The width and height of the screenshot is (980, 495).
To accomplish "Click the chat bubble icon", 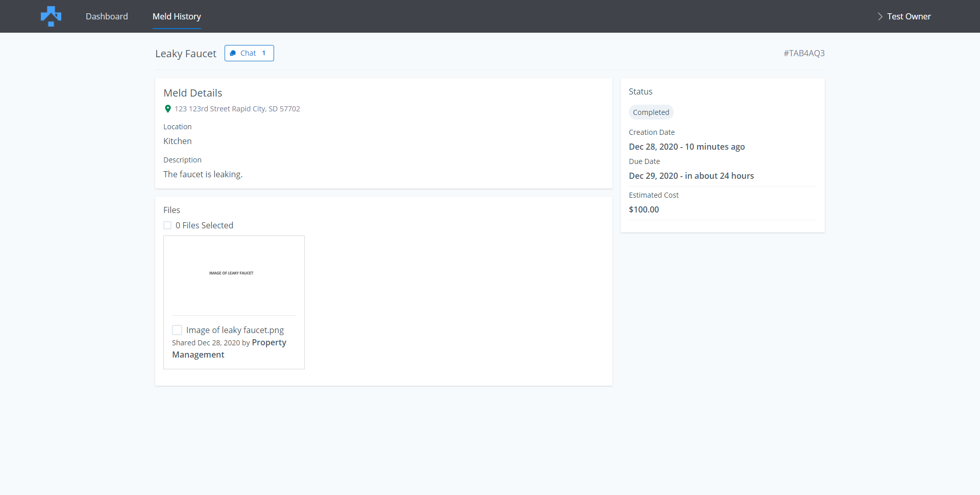I will [233, 53].
